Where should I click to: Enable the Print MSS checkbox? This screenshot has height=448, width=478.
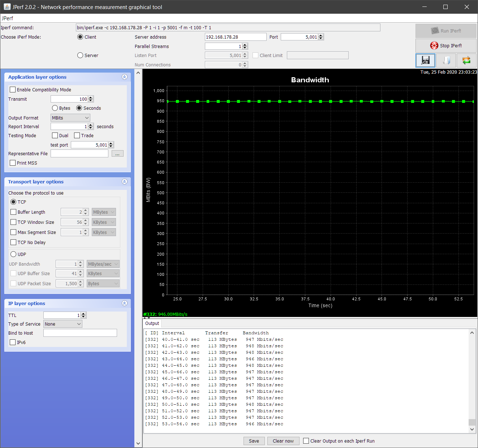13,163
